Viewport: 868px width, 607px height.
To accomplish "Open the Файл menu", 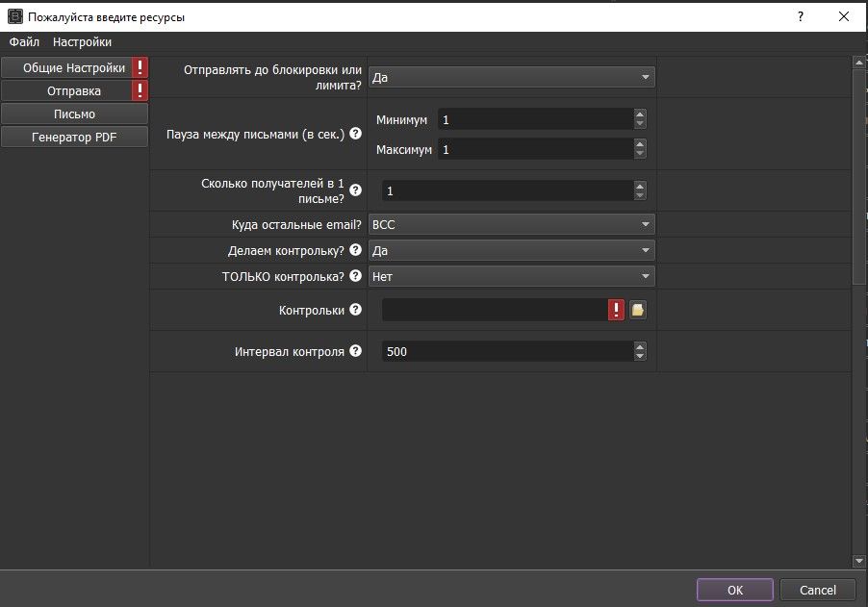I will click(x=22, y=41).
